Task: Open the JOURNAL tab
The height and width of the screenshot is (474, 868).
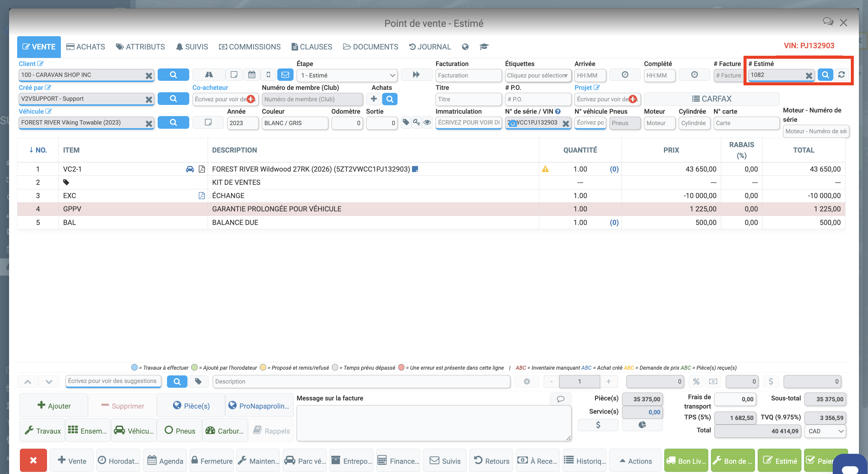Action: tap(430, 47)
